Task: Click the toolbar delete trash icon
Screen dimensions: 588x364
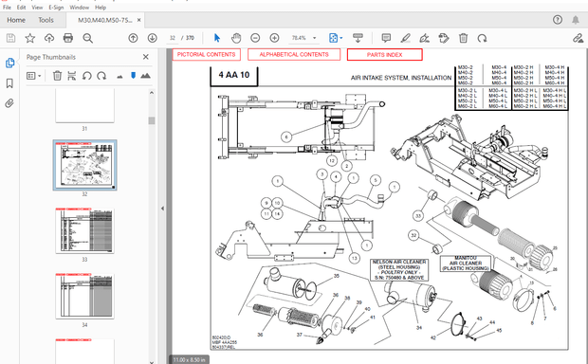Action: tap(463, 38)
